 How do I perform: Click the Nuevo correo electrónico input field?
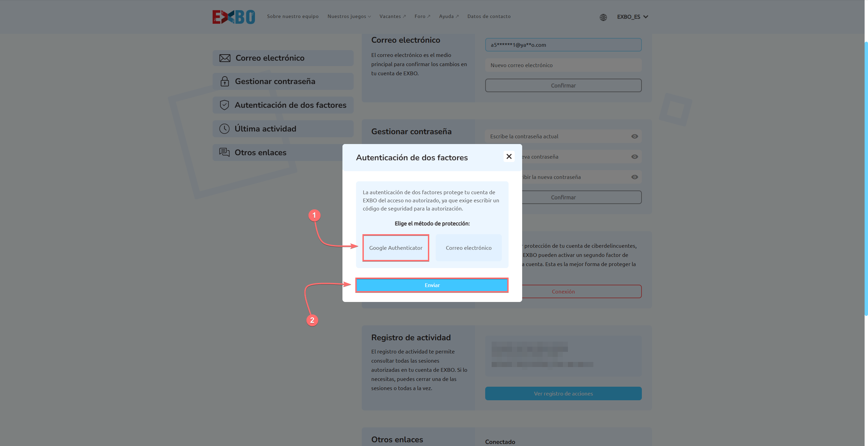563,65
